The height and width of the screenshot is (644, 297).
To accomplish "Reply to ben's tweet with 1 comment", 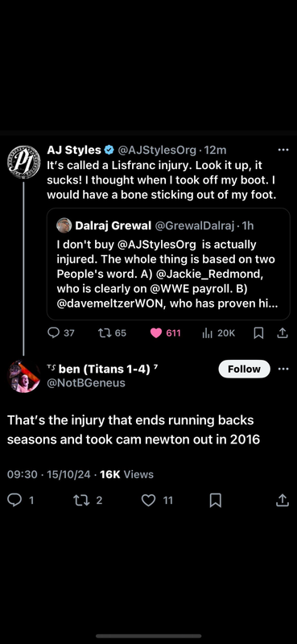I will pyautogui.click(x=21, y=500).
